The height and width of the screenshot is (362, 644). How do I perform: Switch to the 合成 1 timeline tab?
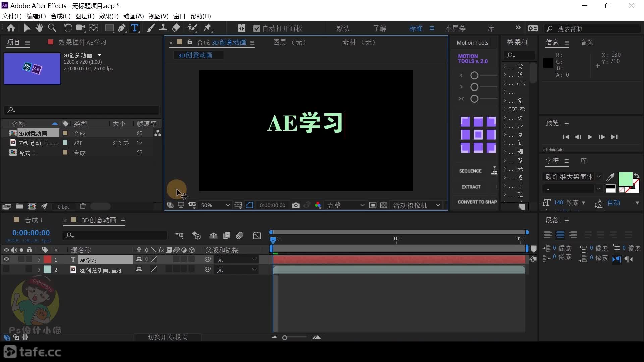point(34,220)
